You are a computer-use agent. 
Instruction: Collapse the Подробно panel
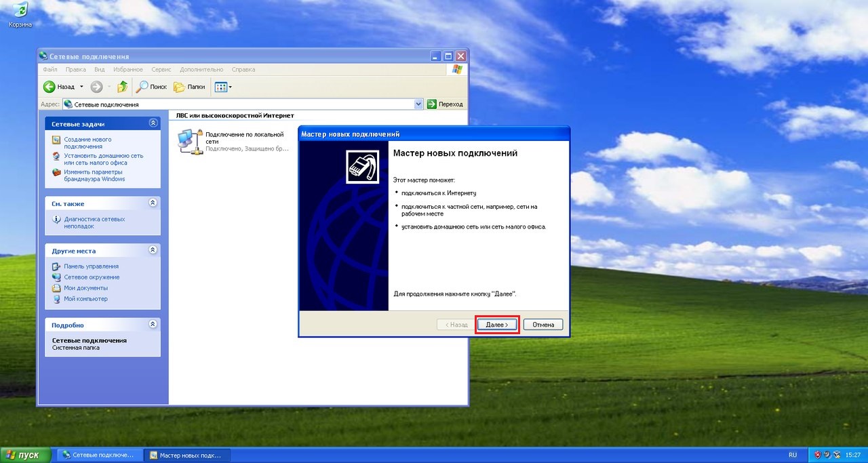tap(153, 324)
